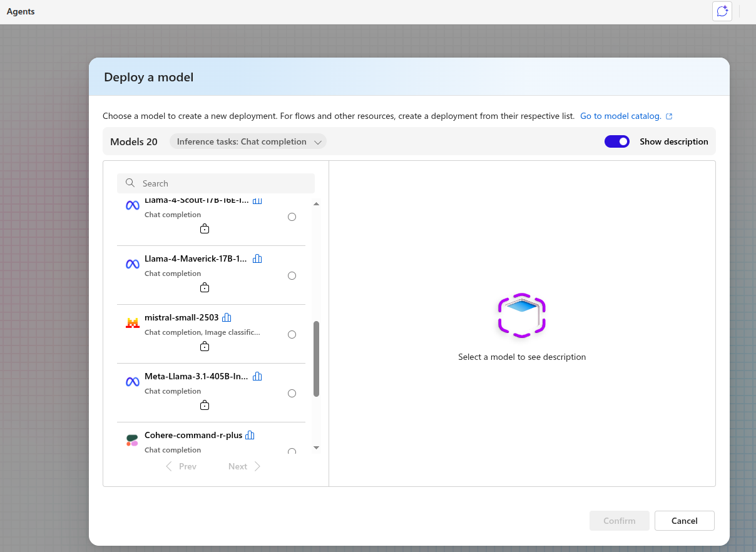Click the Meta-Llama-3.1-405B model name
This screenshot has width=756, height=552.
[196, 376]
